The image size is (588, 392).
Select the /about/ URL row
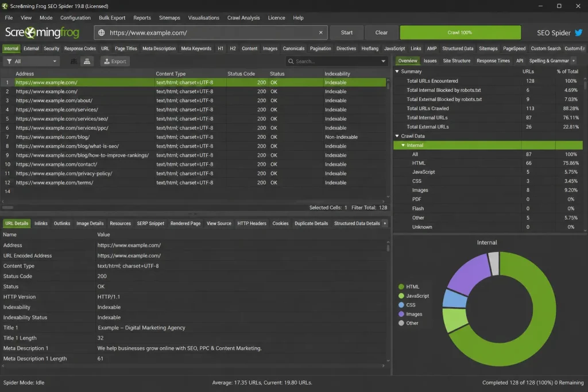194,100
